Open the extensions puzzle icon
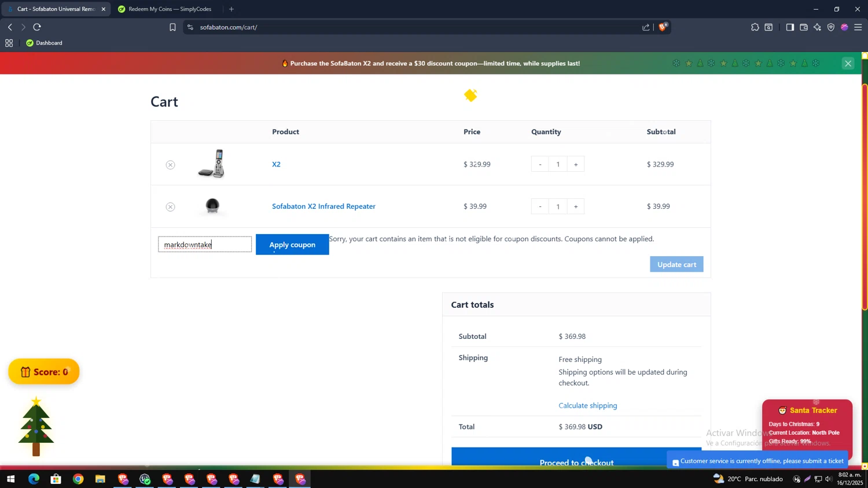Screen dimensions: 868x488 pos(755,27)
